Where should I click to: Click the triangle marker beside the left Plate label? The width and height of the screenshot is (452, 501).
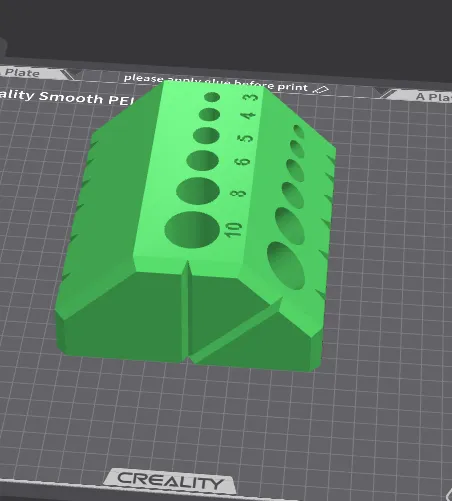click(72, 75)
